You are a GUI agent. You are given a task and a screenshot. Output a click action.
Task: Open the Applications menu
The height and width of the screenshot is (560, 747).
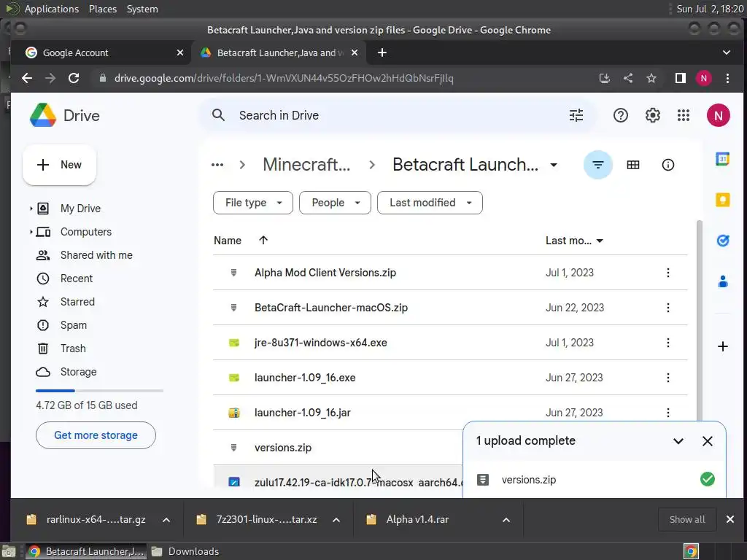pyautogui.click(x=51, y=9)
